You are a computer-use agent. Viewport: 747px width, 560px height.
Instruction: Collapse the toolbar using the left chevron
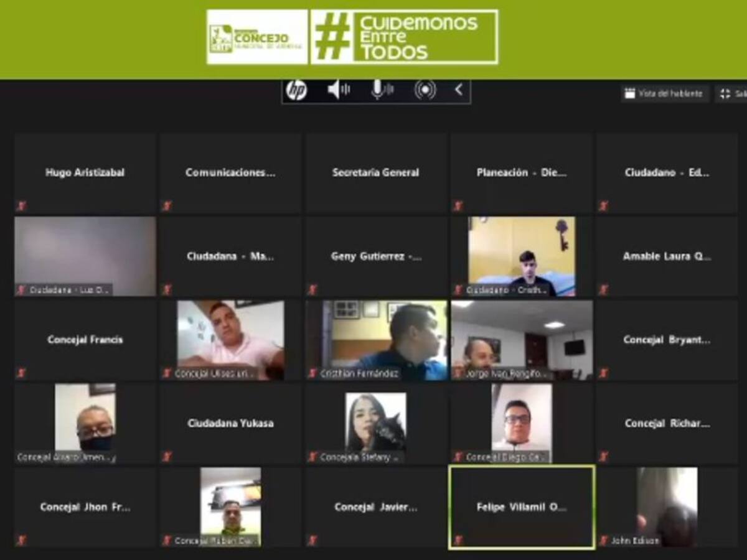(458, 90)
